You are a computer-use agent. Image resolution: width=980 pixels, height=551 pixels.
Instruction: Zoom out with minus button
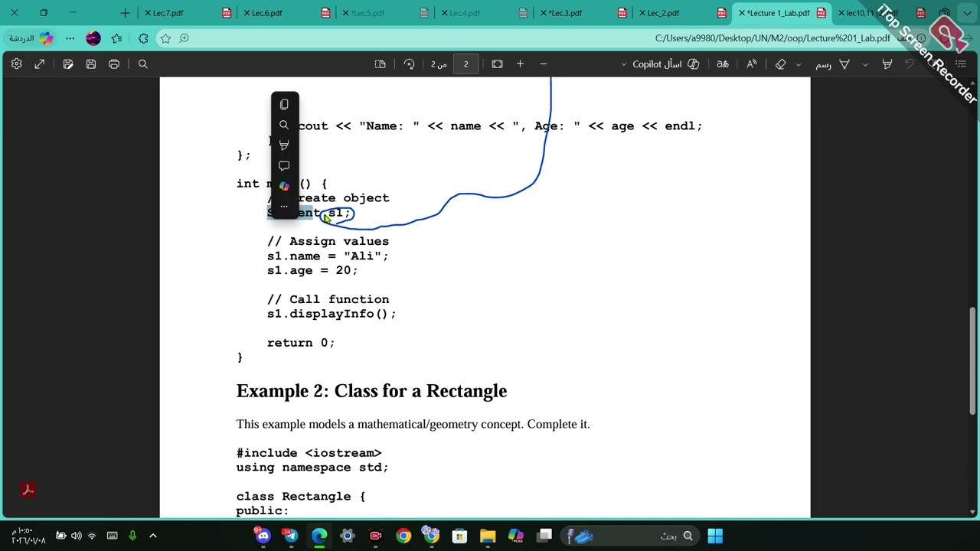point(544,64)
